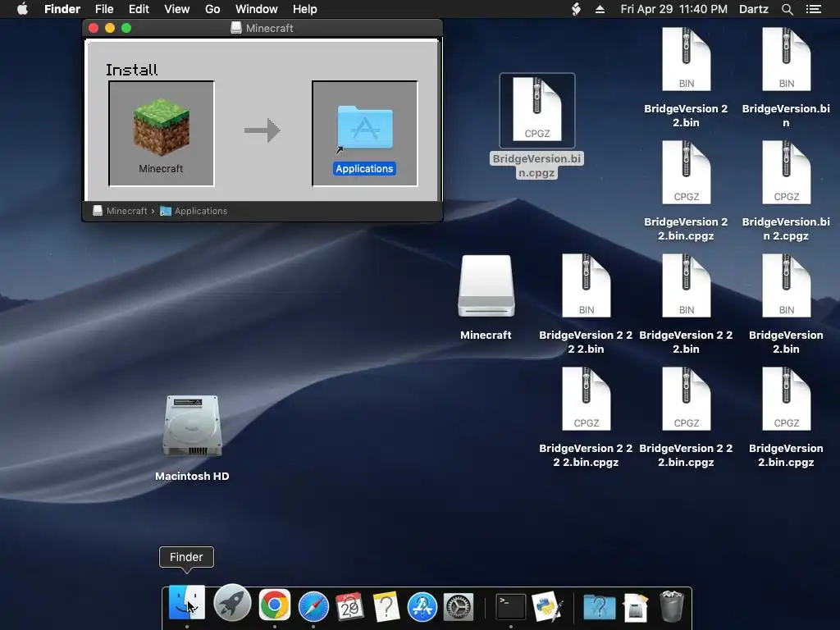Open the Go menu
The width and height of the screenshot is (840, 630).
click(212, 9)
